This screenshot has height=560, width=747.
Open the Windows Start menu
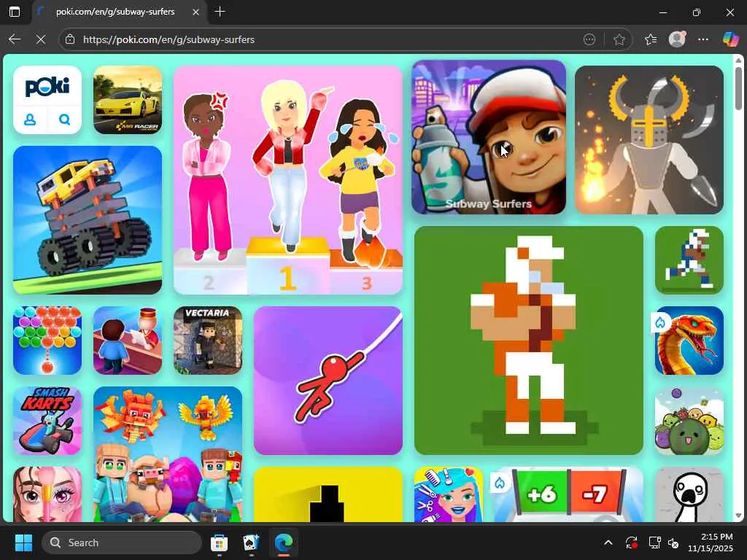tap(23, 542)
